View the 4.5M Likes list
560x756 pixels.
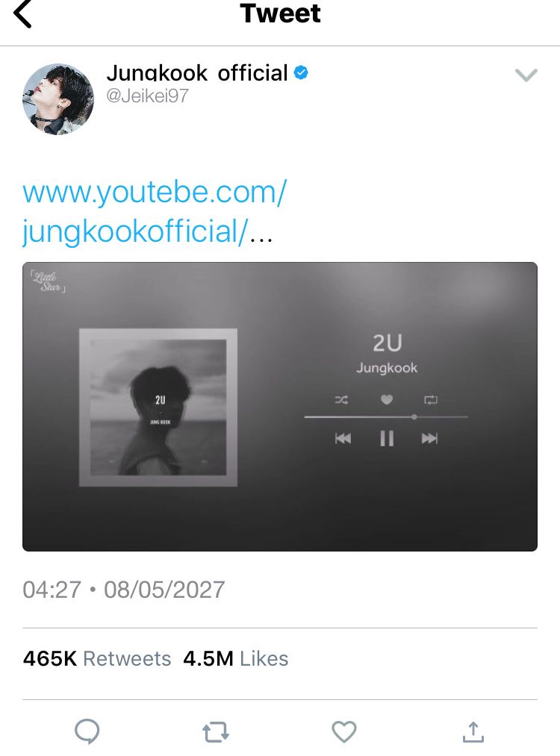tap(236, 658)
